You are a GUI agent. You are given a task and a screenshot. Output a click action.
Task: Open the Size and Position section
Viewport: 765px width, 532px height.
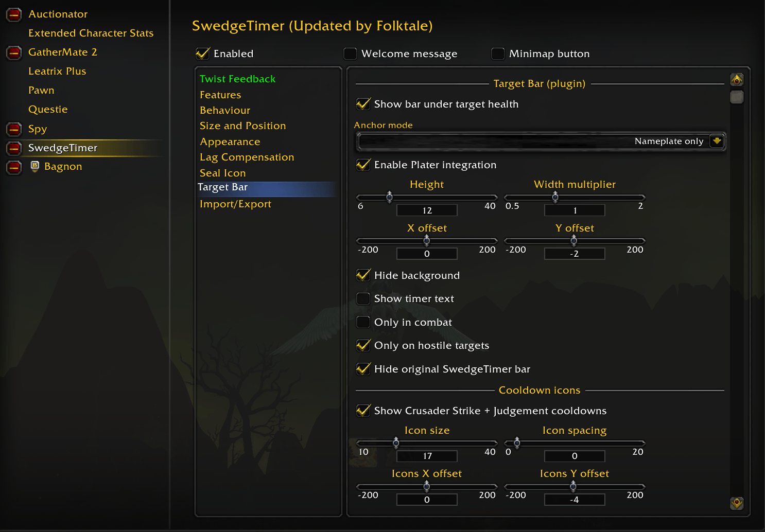pyautogui.click(x=242, y=126)
